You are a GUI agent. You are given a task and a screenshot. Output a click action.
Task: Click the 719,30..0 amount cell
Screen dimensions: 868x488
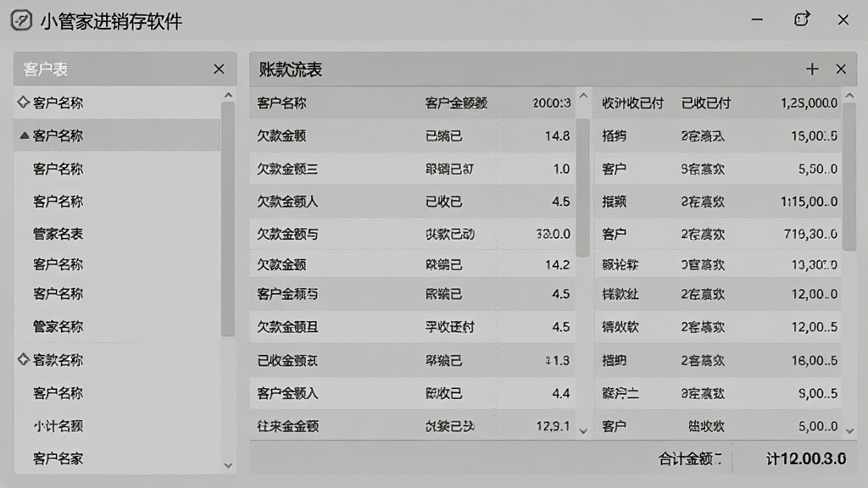[810, 234]
